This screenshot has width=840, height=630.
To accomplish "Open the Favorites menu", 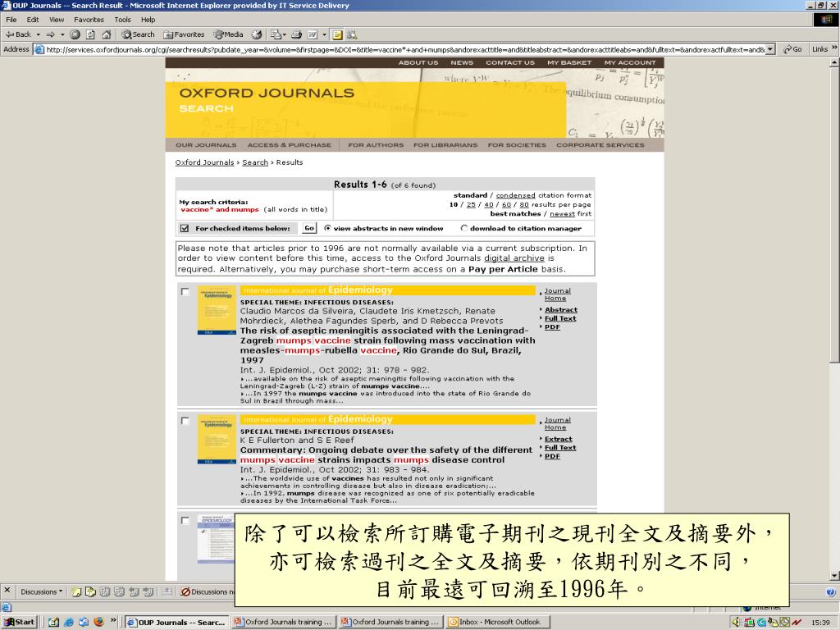I will 89,20.
